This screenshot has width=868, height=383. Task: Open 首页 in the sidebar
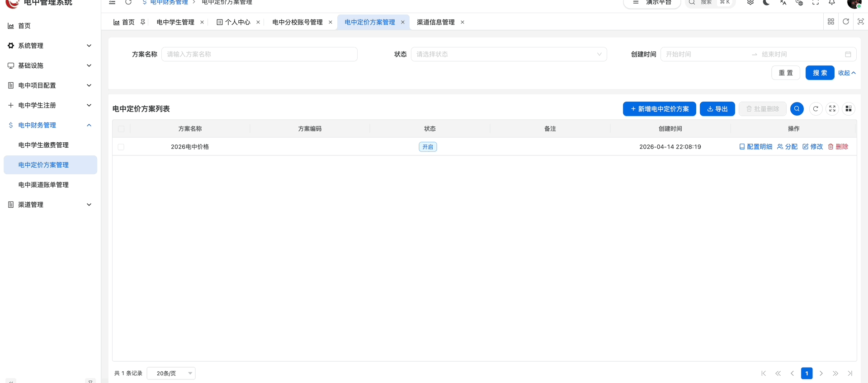[x=50, y=26]
